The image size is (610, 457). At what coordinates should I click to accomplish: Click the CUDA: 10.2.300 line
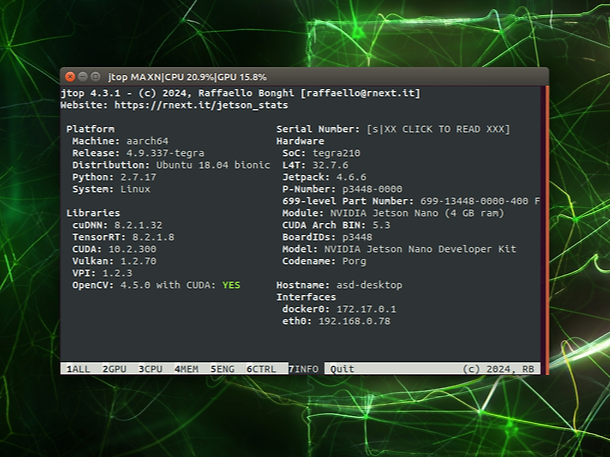pyautogui.click(x=114, y=249)
